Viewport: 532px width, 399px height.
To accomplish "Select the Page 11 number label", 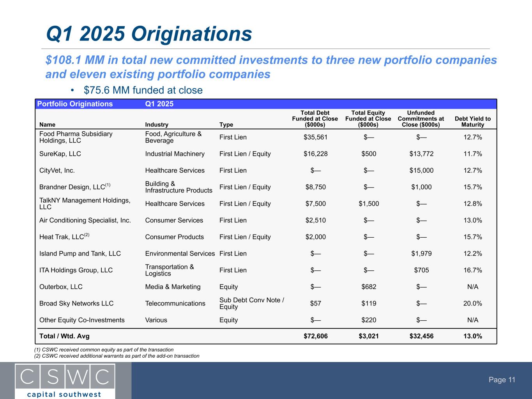I will pyautogui.click(x=502, y=380).
